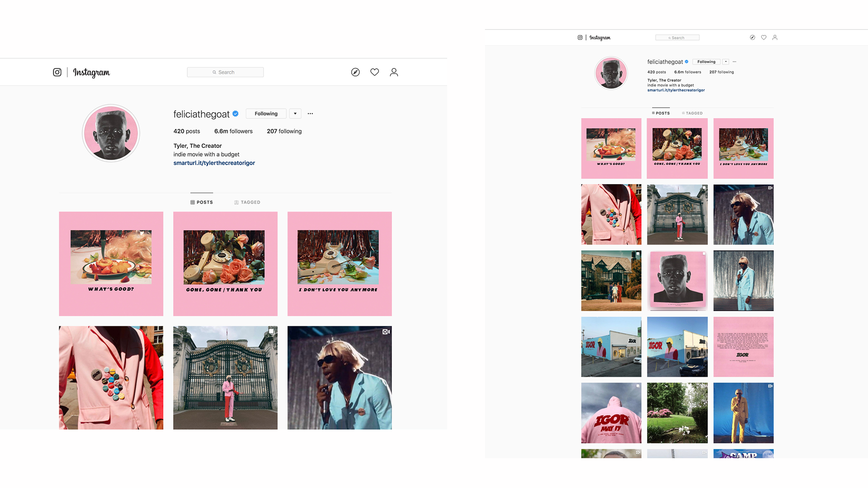Click the Instagram wordmark in left window
The width and height of the screenshot is (868, 488).
[x=91, y=72]
